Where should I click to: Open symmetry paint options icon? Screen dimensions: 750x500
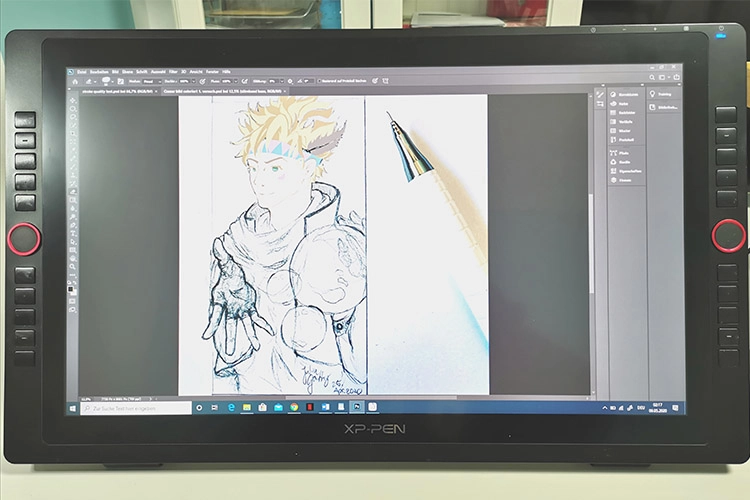pos(385,81)
